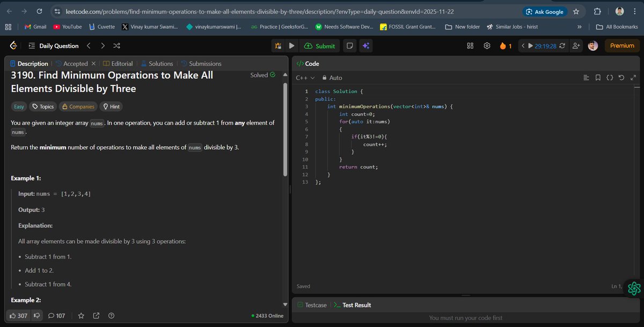The image size is (644, 327).
Task: Close the Accepted tab
Action: pos(93,63)
